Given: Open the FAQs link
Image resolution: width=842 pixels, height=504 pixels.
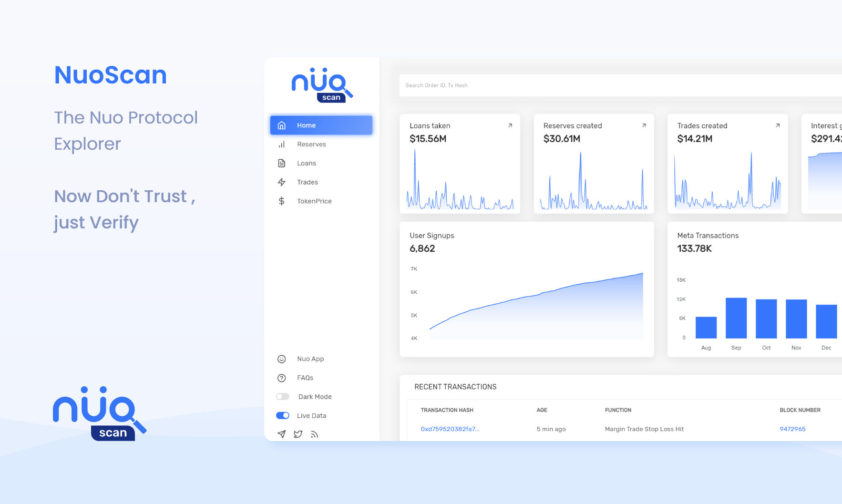Looking at the screenshot, I should point(305,378).
